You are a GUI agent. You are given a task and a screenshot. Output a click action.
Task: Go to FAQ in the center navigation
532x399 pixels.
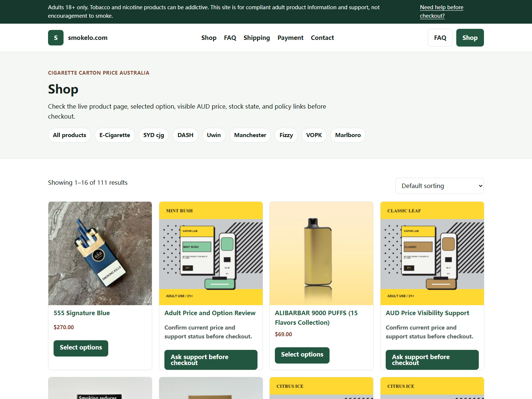coord(230,38)
